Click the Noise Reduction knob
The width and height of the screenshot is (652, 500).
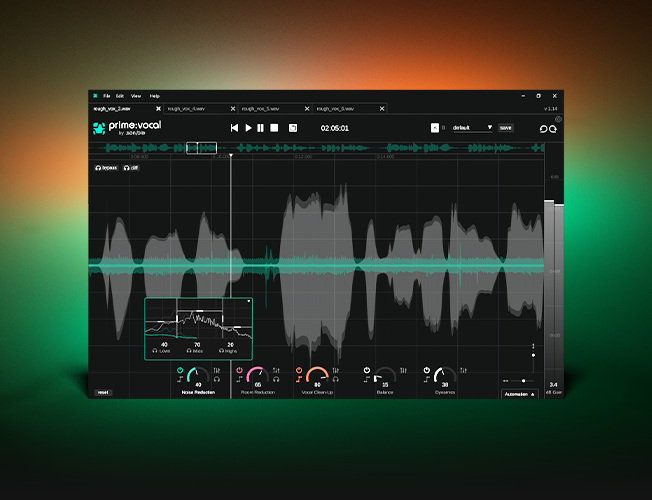coord(198,374)
